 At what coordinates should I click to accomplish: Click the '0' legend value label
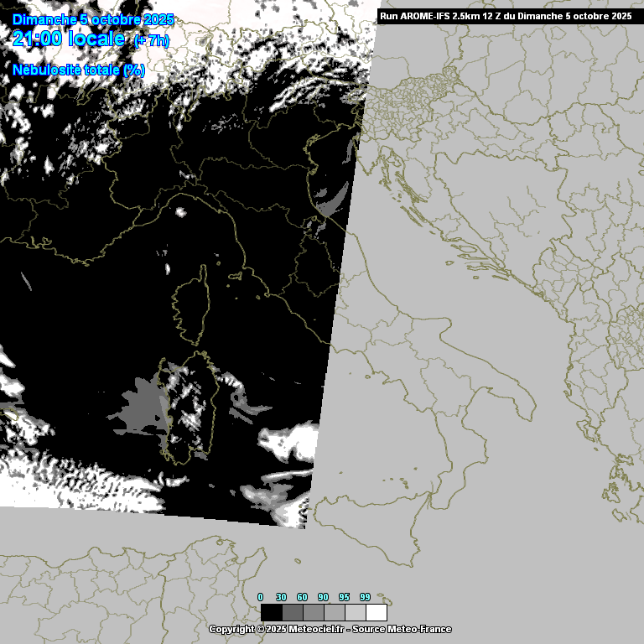(260, 597)
